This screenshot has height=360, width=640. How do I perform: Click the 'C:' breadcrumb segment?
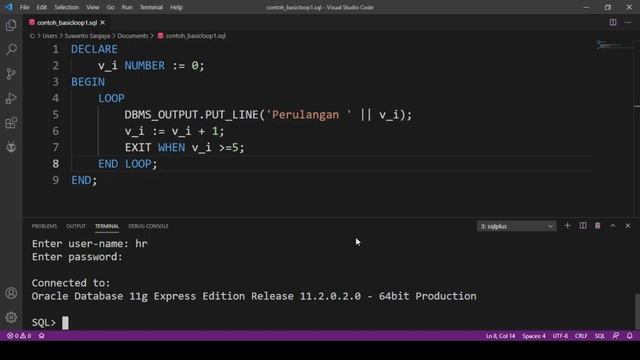[32, 36]
